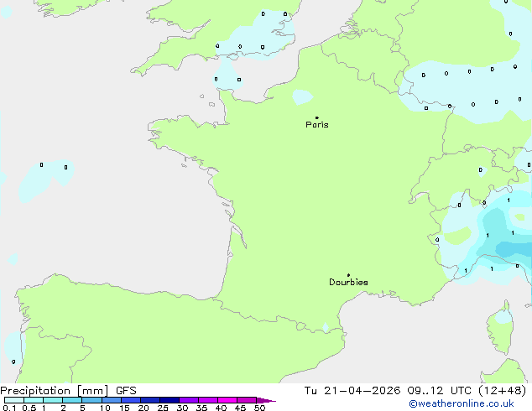Click the Dourbies location marker dot
The width and height of the screenshot is (532, 411).
pyautogui.click(x=348, y=275)
